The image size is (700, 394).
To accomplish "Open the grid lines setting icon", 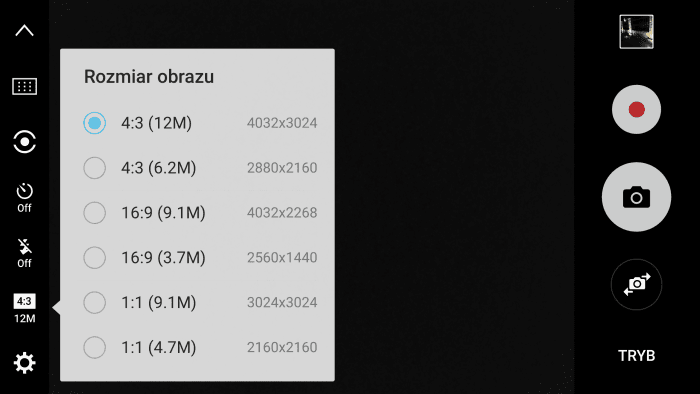I will pos(25,86).
